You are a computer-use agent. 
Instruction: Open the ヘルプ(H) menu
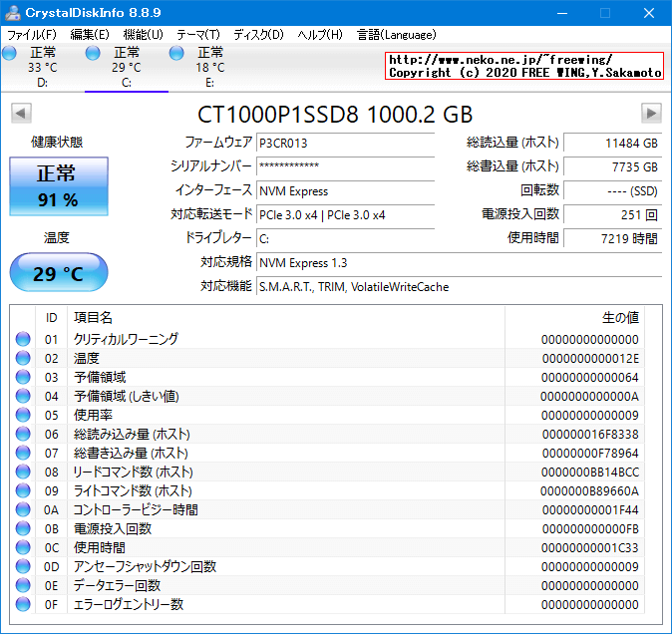[x=320, y=35]
